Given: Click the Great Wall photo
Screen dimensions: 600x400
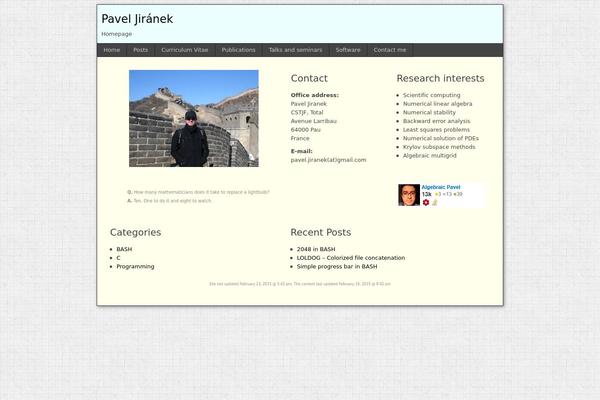Looking at the screenshot, I should 194,118.
